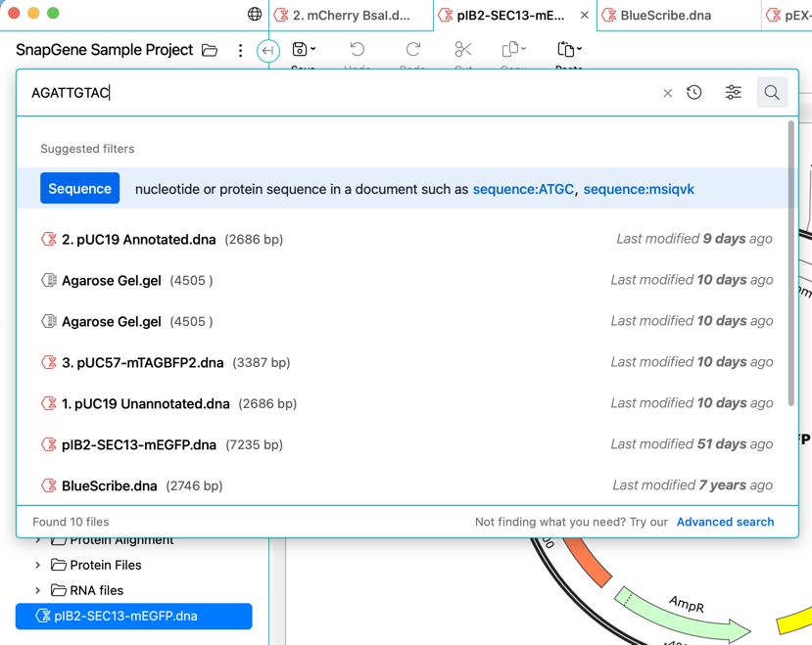
Task: Click the gel icon of the second Agarose Gel.gel result
Action: (49, 321)
